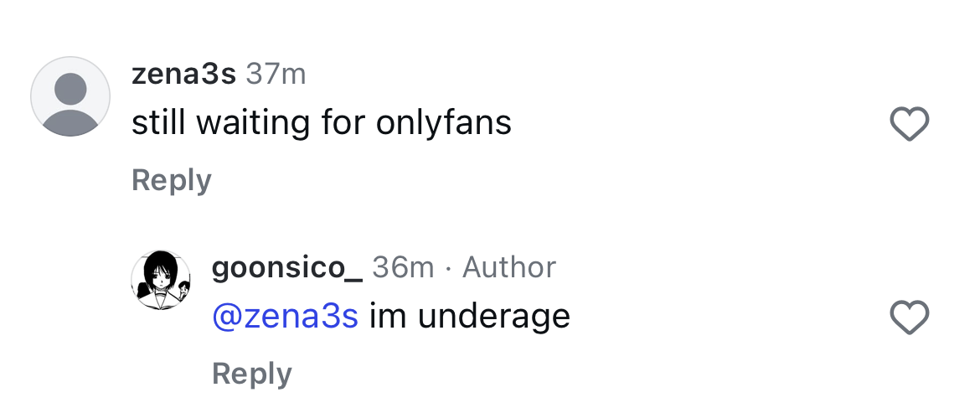Click the Author badge label
The image size is (980, 408).
[x=509, y=267]
